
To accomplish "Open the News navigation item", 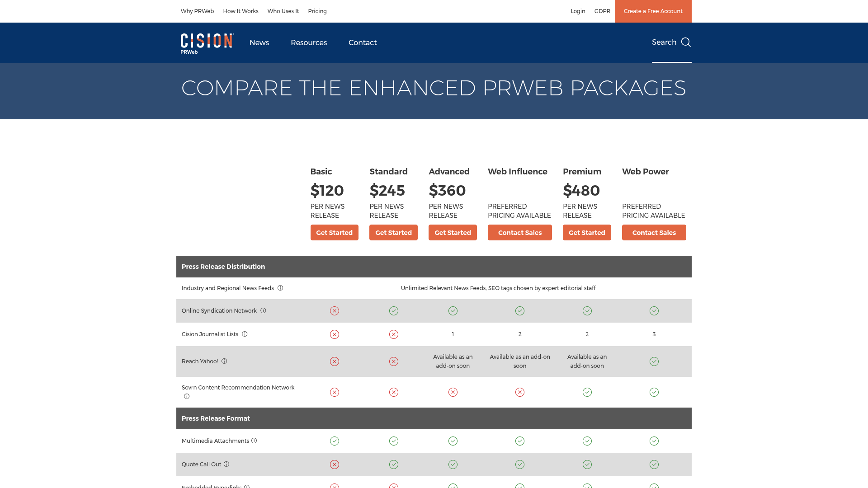I will [259, 42].
